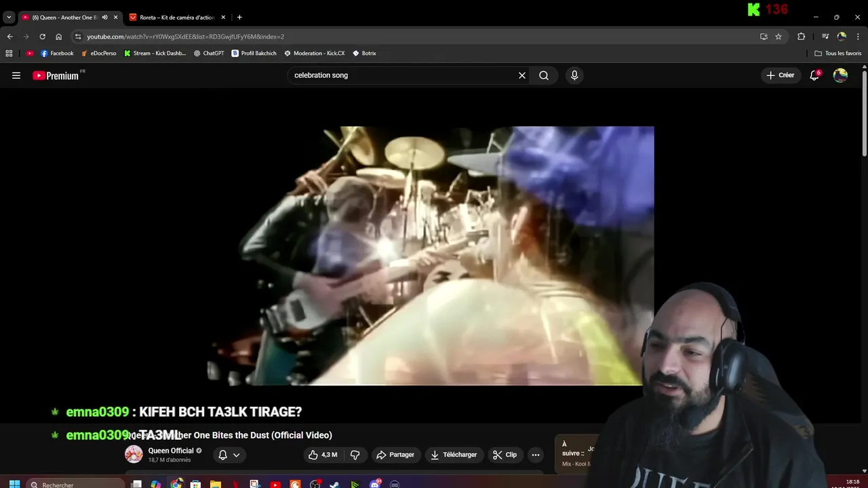This screenshot has height=488, width=868.
Task: Expand the channel notification preference dropdown
Action: [x=236, y=455]
